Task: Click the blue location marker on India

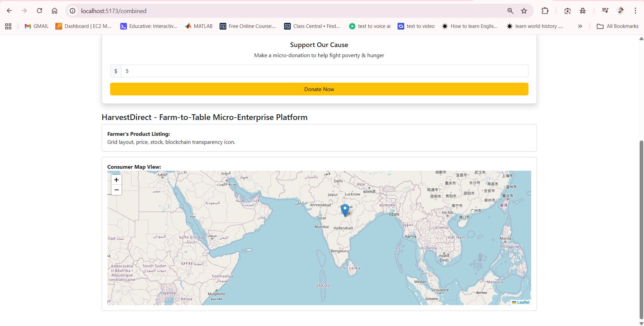Action: [345, 210]
